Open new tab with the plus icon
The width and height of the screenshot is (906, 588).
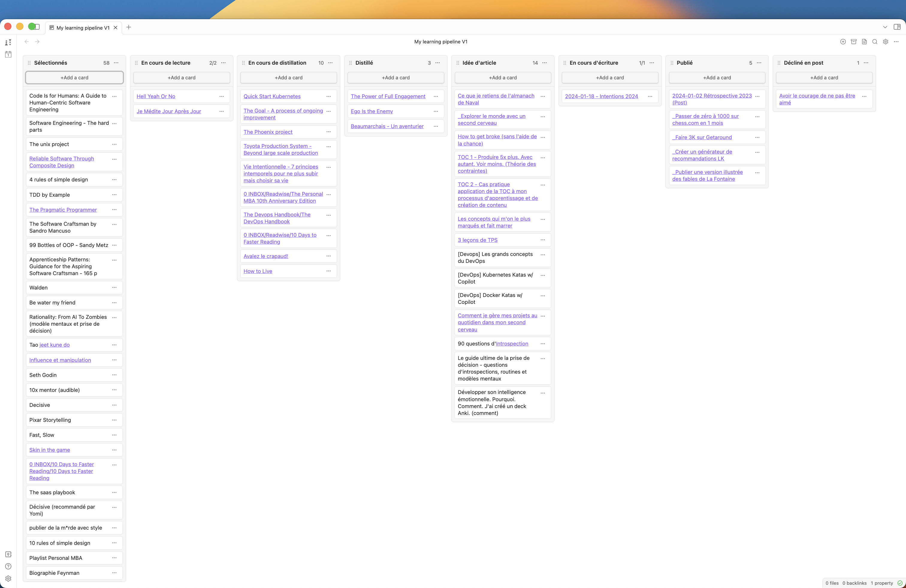click(x=129, y=27)
